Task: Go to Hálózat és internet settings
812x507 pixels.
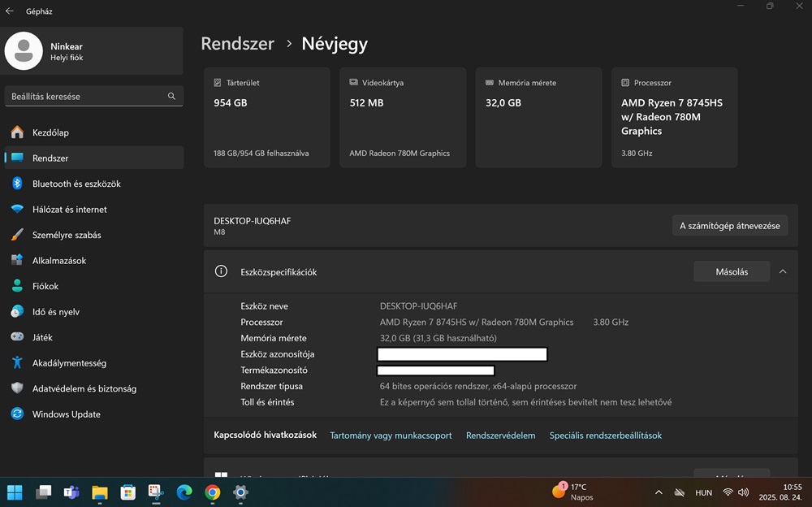Action: pyautogui.click(x=69, y=210)
